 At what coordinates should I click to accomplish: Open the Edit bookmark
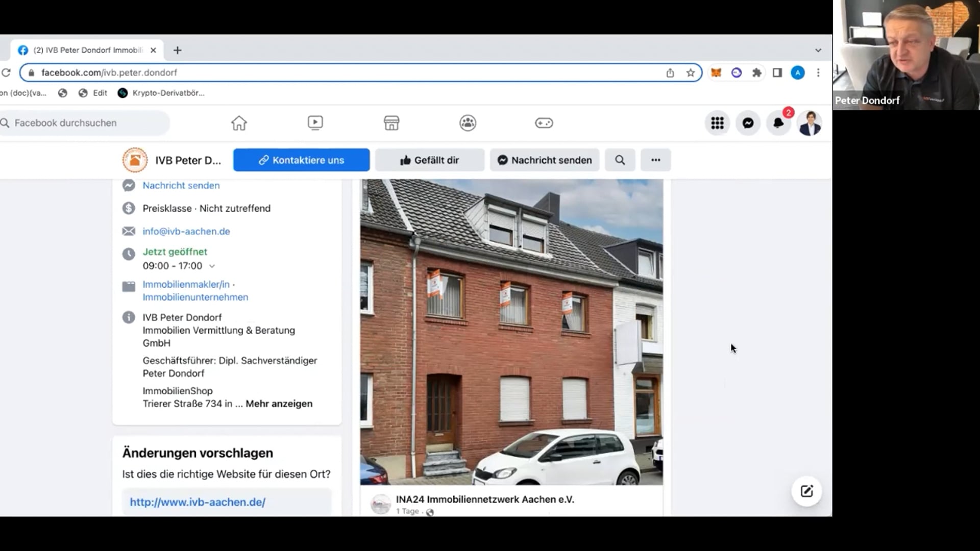[93, 93]
